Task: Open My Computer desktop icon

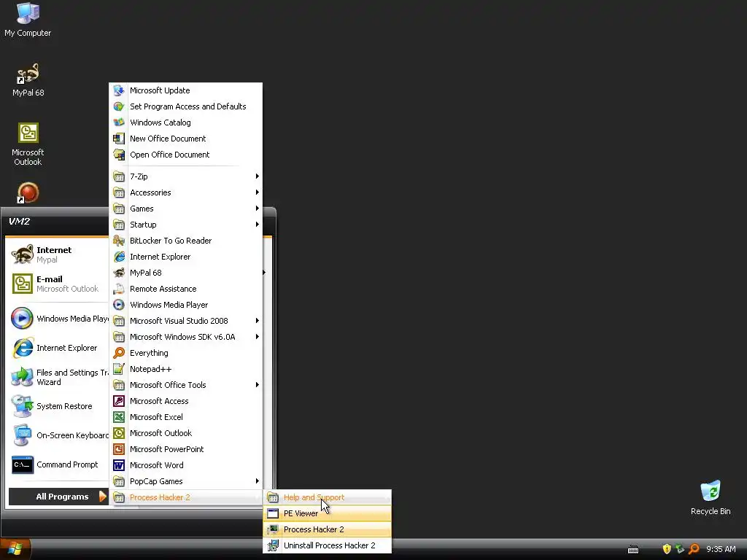Action: tap(28, 20)
